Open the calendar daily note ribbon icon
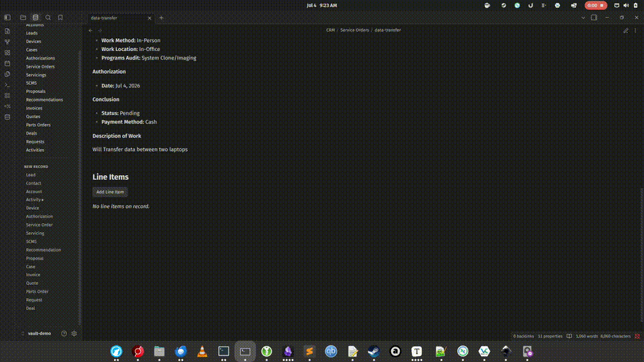 (7, 63)
